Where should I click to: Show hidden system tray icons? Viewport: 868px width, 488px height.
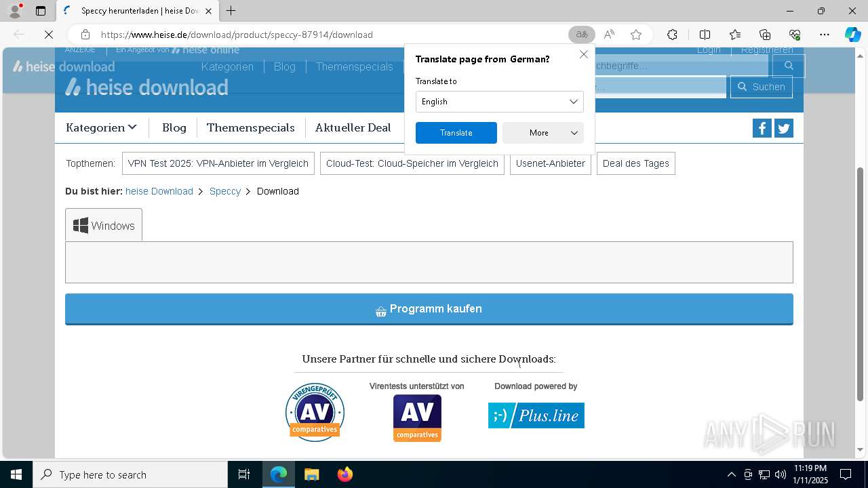click(x=731, y=474)
